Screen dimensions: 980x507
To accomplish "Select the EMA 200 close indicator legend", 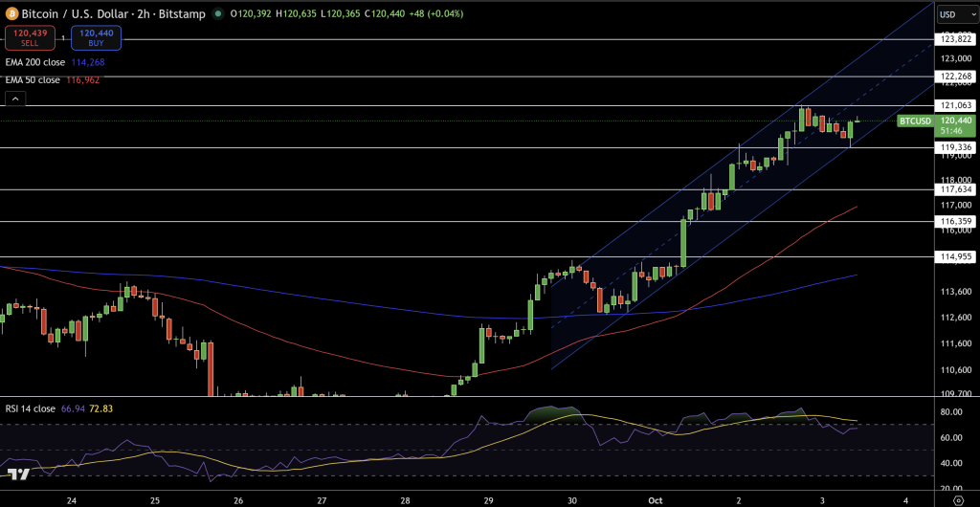I will [x=37, y=62].
